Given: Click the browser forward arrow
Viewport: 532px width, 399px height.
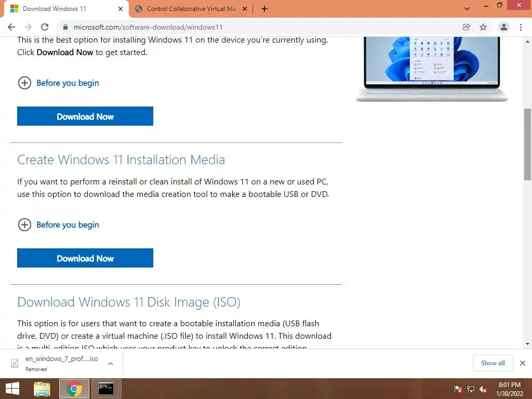Looking at the screenshot, I should tap(28, 27).
